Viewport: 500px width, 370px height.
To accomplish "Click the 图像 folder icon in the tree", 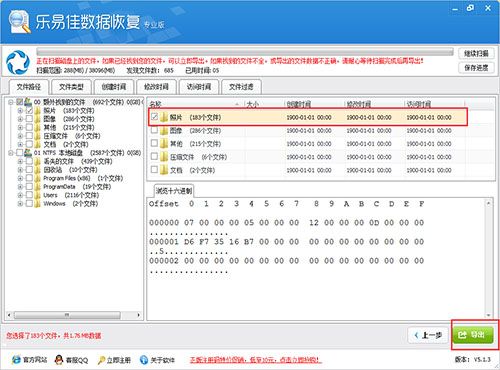I will 38,119.
